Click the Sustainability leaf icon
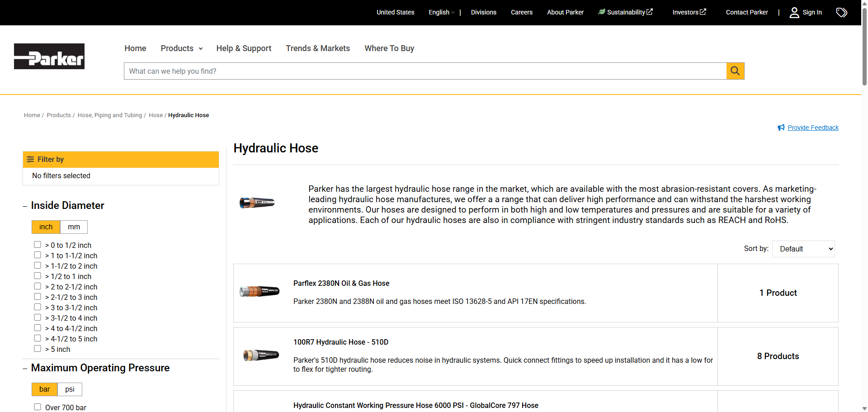The width and height of the screenshot is (868, 412). (x=601, y=12)
